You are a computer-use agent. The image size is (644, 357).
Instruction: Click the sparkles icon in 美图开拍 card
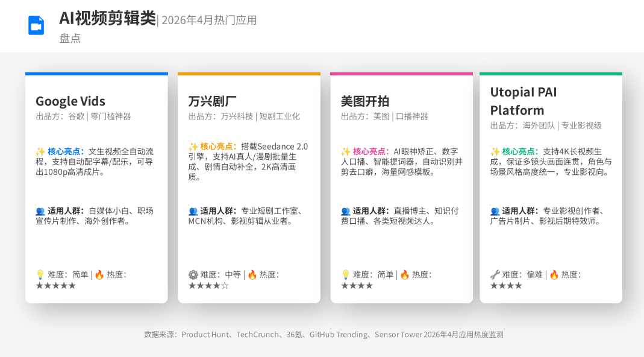tap(345, 151)
